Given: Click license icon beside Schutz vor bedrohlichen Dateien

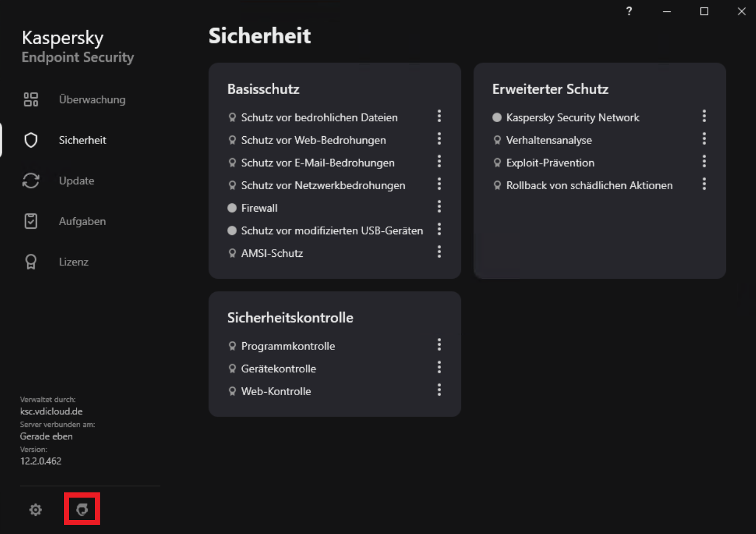Looking at the screenshot, I should tap(232, 118).
